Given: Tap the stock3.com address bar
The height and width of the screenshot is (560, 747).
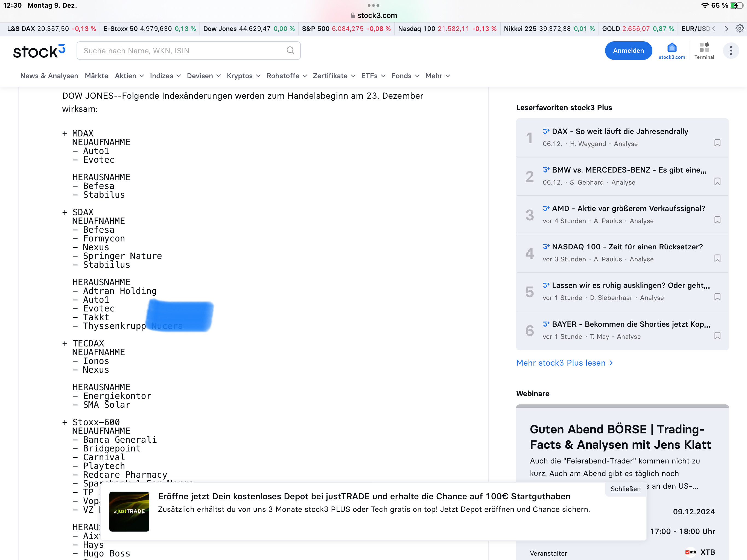Looking at the screenshot, I should (x=373, y=15).
